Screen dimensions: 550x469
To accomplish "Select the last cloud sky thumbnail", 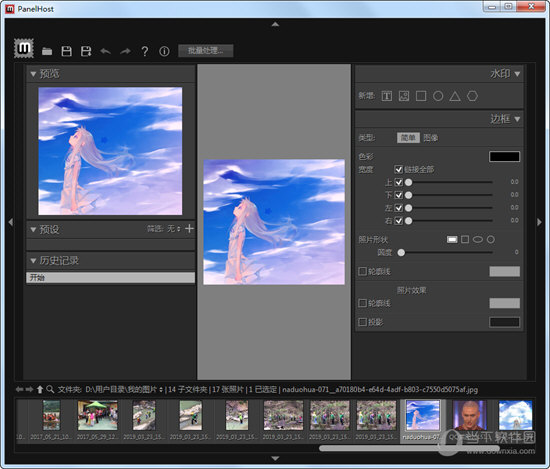I will [x=515, y=415].
